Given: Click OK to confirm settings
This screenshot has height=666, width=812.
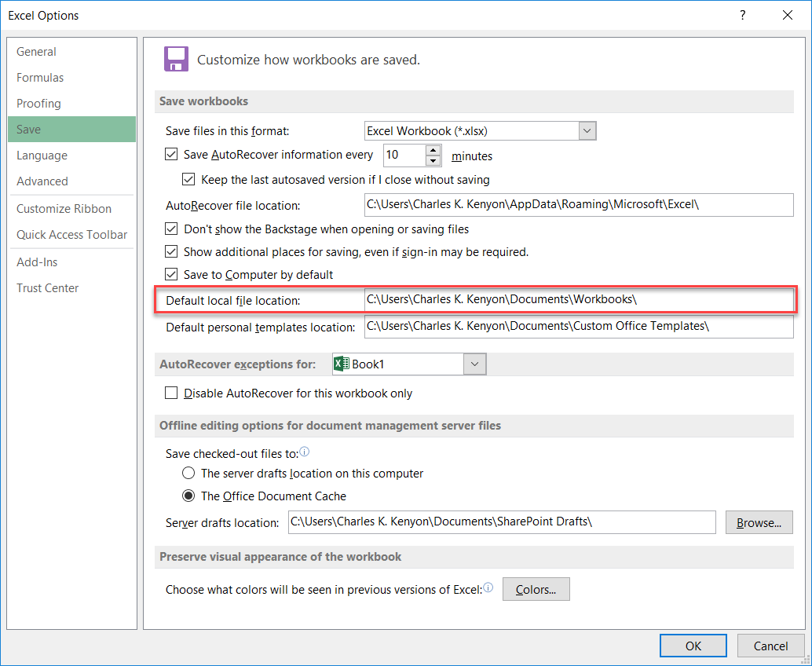Looking at the screenshot, I should point(693,645).
